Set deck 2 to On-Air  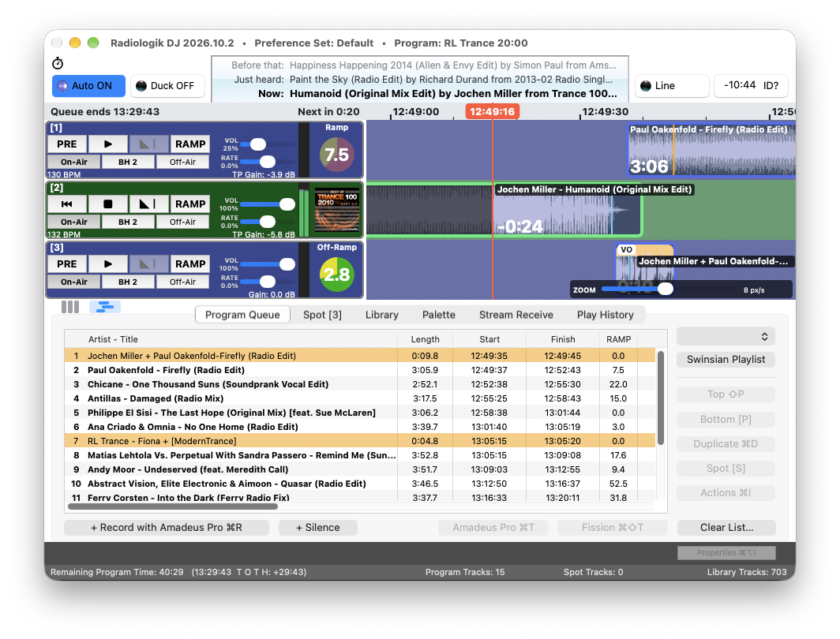[x=74, y=222]
